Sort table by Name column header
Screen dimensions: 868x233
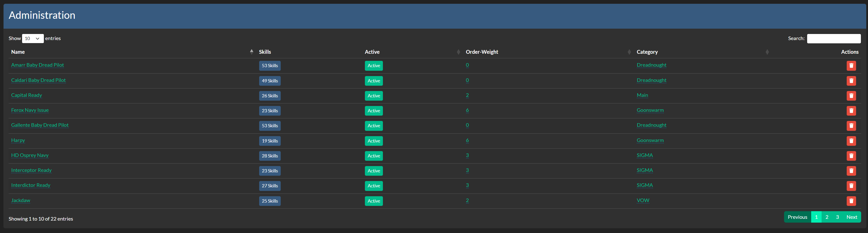pyautogui.click(x=18, y=52)
